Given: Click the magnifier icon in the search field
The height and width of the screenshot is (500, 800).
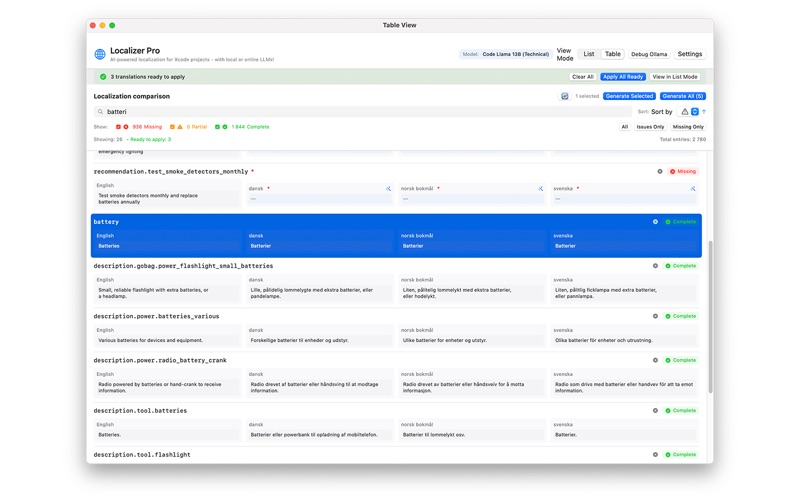Looking at the screenshot, I should click(x=101, y=112).
